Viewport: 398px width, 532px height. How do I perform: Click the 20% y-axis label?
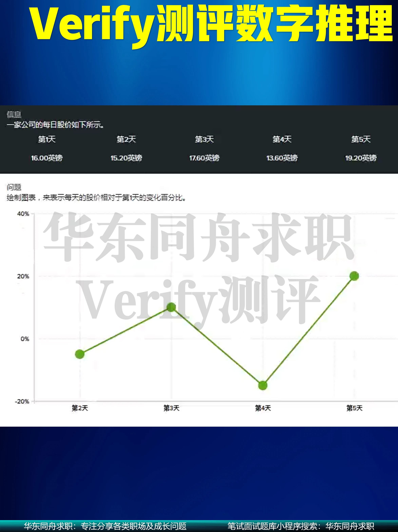23,276
